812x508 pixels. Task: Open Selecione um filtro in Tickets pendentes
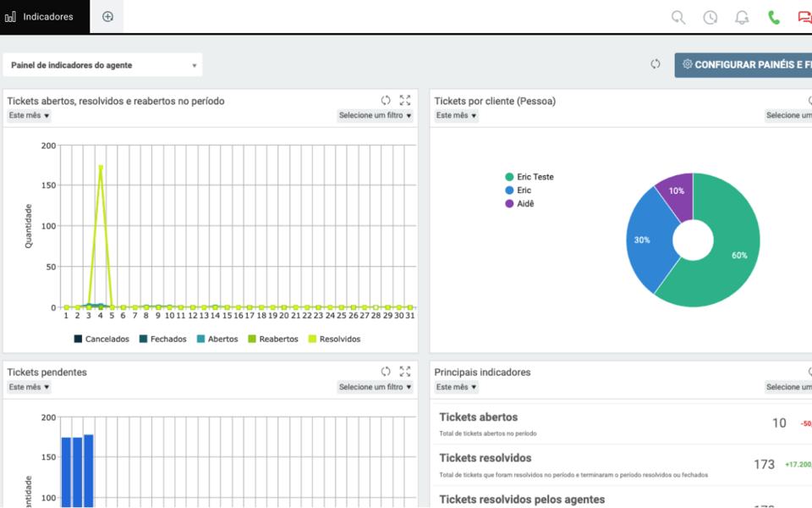pyautogui.click(x=375, y=387)
